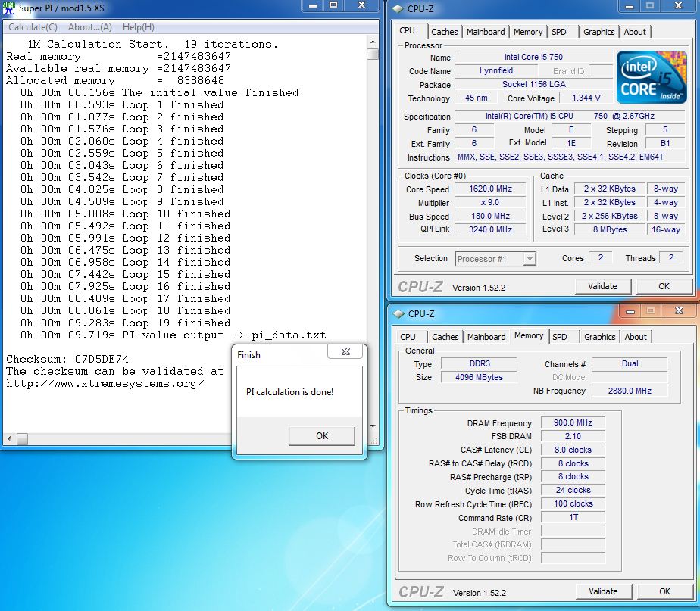Select Memory tab in lower CPU-Z window
Viewport: 700px width, 611px height.
point(529,335)
